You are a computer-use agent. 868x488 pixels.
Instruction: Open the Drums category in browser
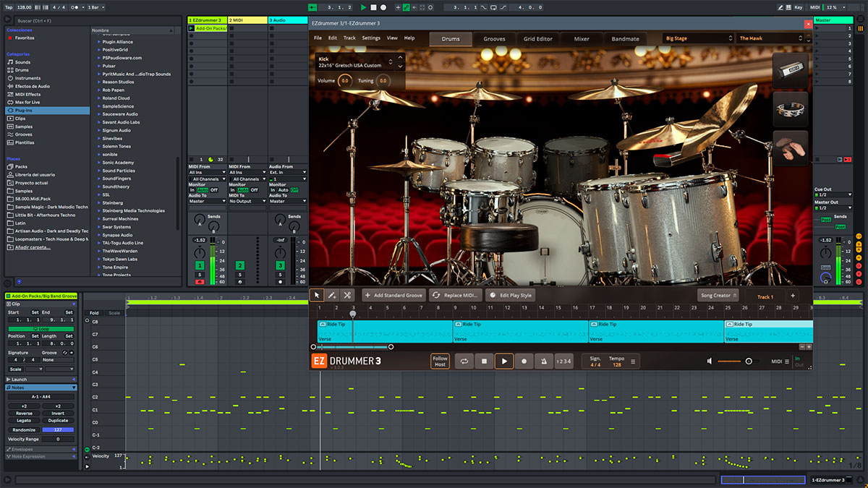coord(23,70)
